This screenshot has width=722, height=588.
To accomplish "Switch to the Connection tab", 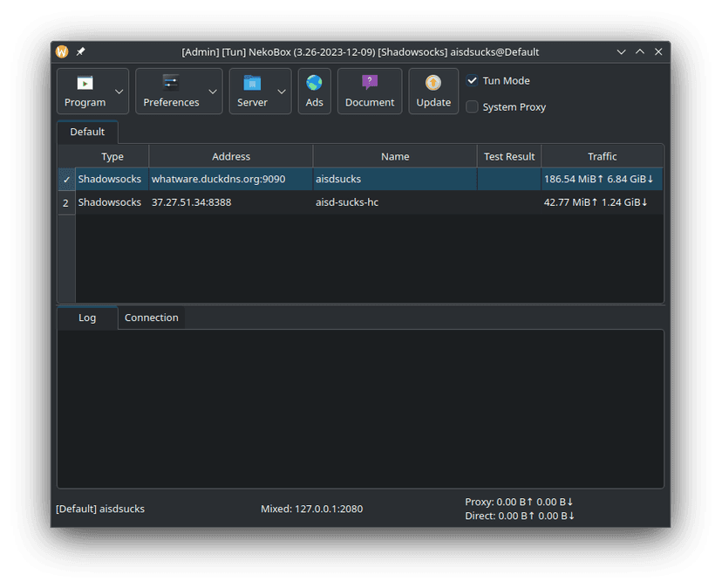I will pos(152,318).
